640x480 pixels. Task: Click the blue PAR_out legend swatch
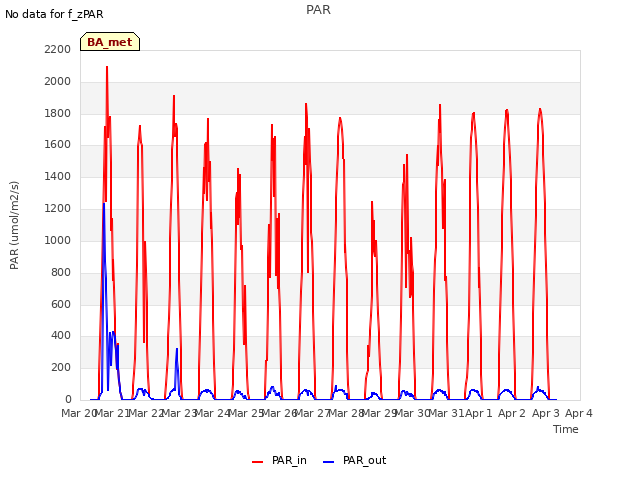pos(329,462)
